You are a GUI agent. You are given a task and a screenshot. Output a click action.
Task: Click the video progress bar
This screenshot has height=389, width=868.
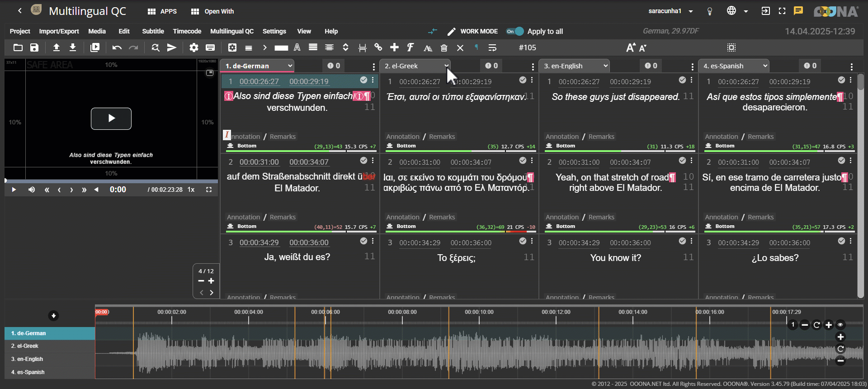click(x=111, y=181)
